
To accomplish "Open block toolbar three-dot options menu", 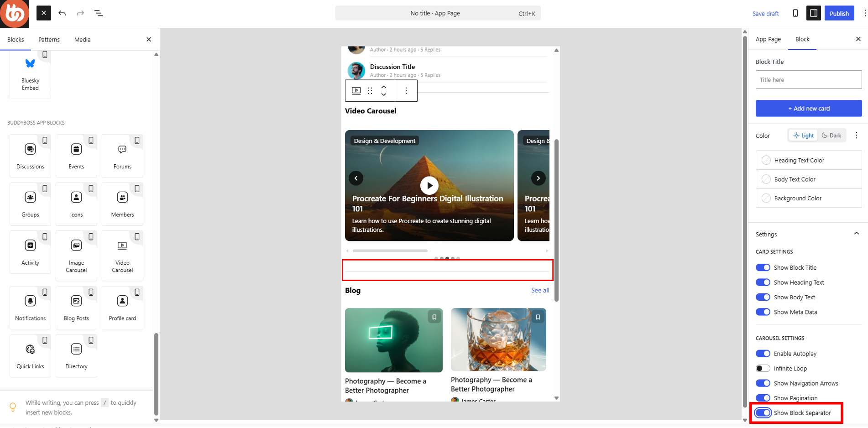I will [406, 90].
